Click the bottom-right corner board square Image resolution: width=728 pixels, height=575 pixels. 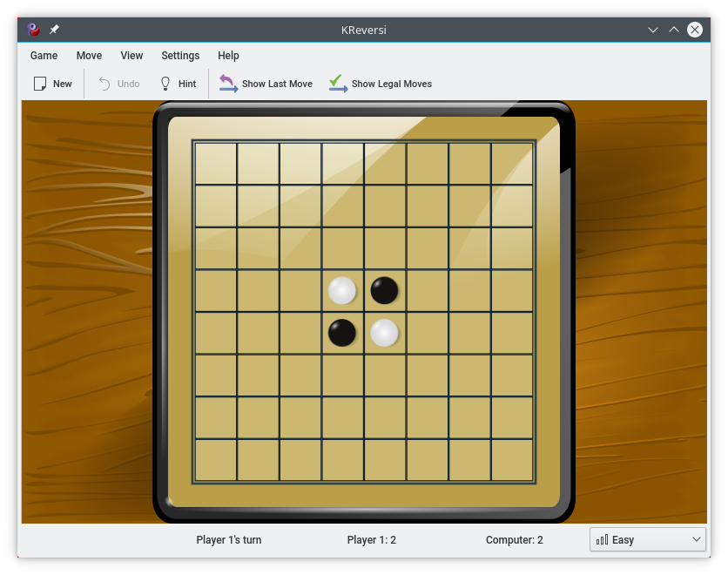click(x=512, y=460)
